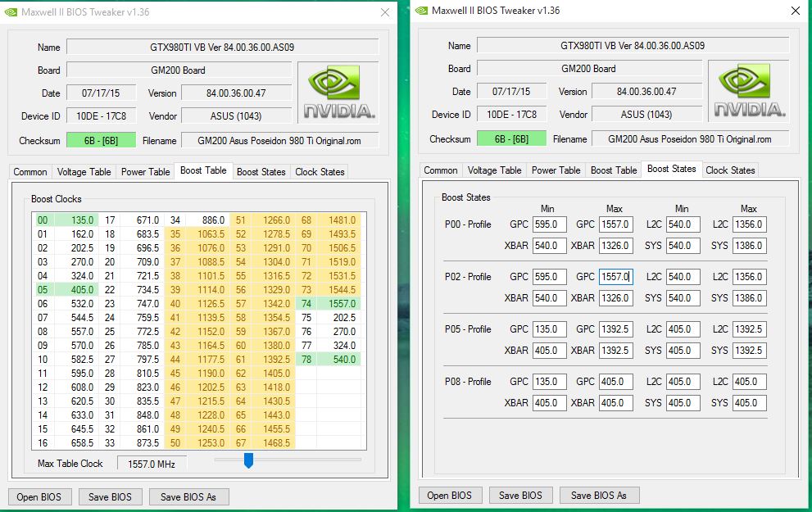
Task: Click the Board field in the left window
Action: coord(179,70)
